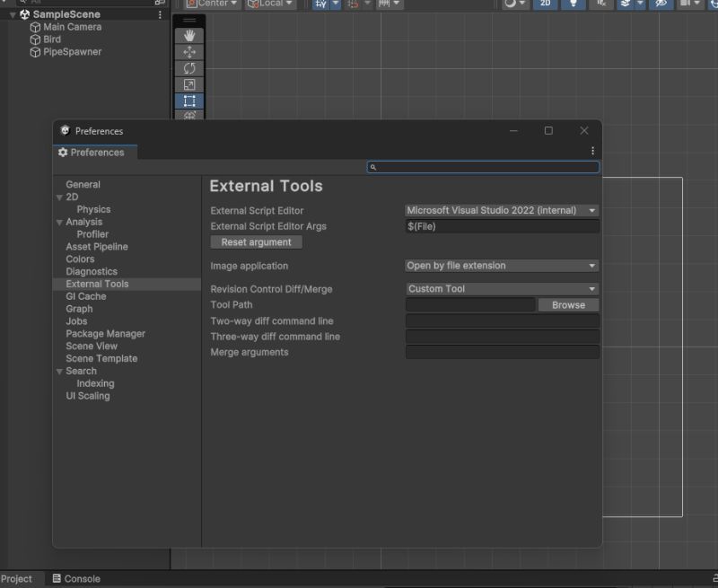The image size is (718, 588).
Task: Select the Preferences tab
Action: [x=94, y=152]
